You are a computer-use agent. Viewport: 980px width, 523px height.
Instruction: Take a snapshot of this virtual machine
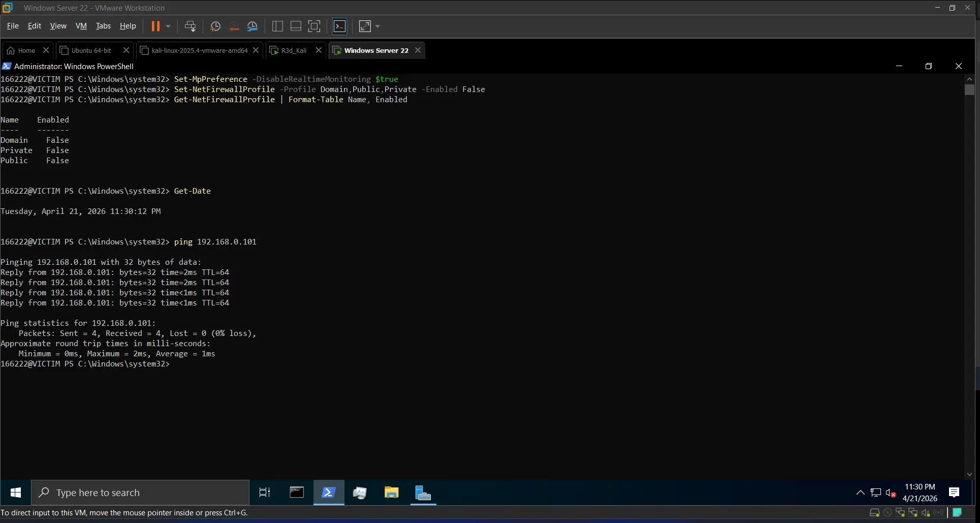click(x=215, y=26)
